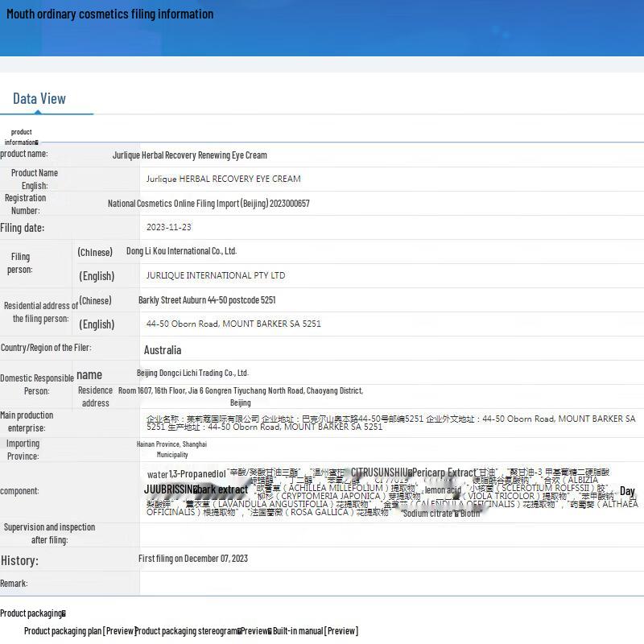Select the English product name value
This screenshot has height=644, width=644.
(223, 179)
